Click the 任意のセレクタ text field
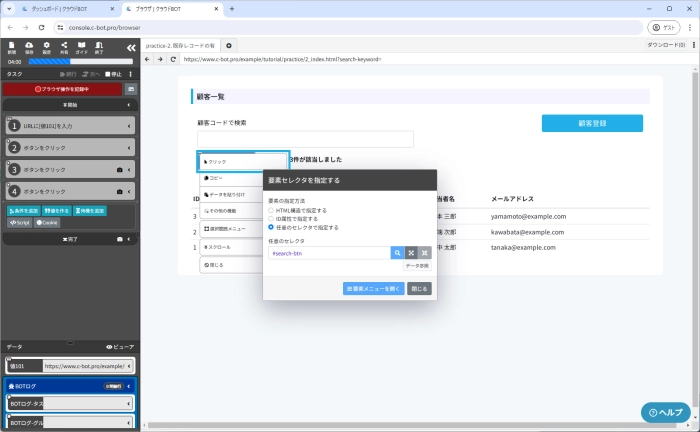The width and height of the screenshot is (700, 432). (329, 254)
